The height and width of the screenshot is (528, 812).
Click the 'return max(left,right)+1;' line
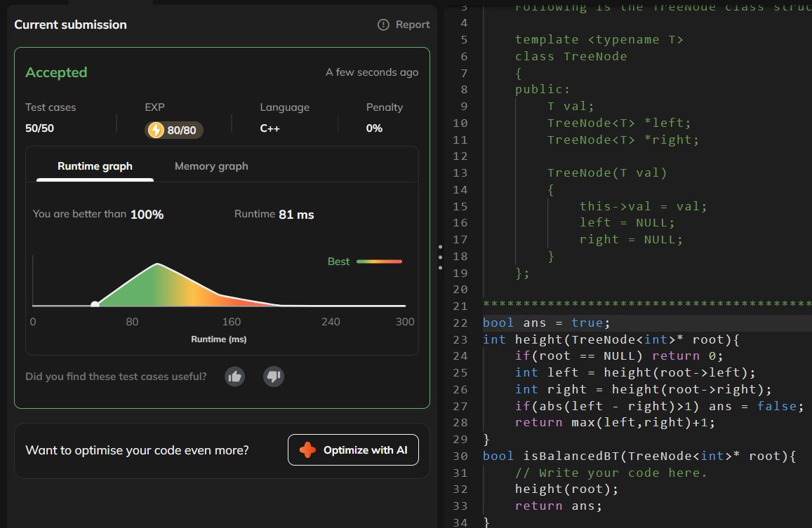[615, 422]
